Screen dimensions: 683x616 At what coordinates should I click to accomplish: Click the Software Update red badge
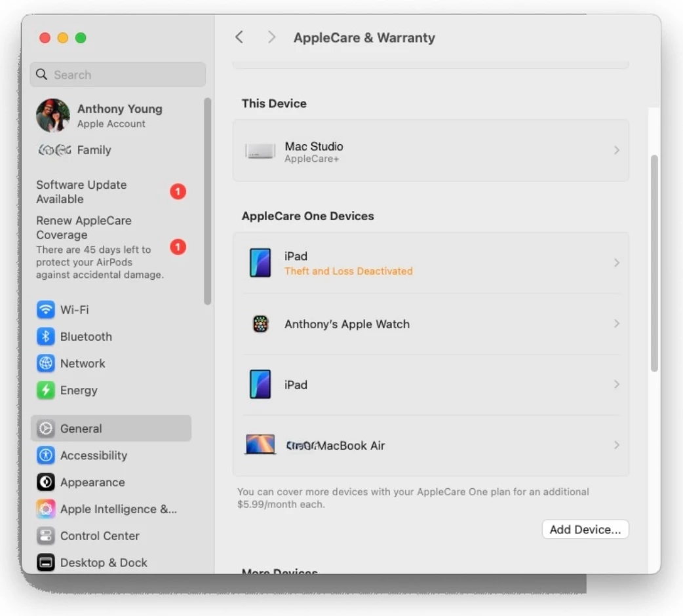(x=178, y=191)
